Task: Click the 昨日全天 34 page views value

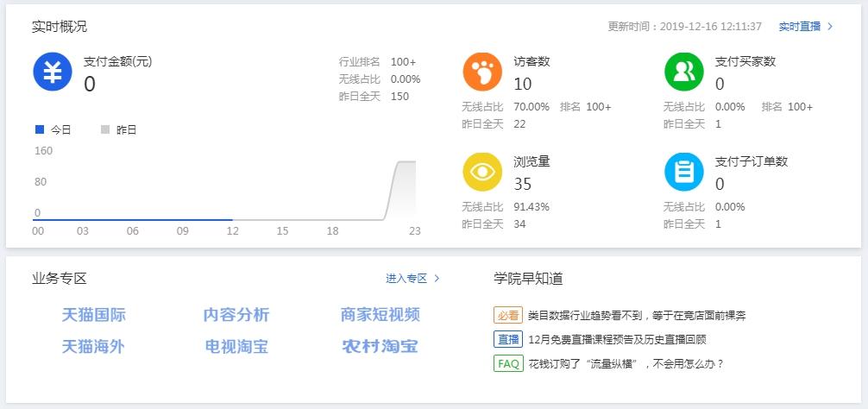Action: pyautogui.click(x=519, y=224)
